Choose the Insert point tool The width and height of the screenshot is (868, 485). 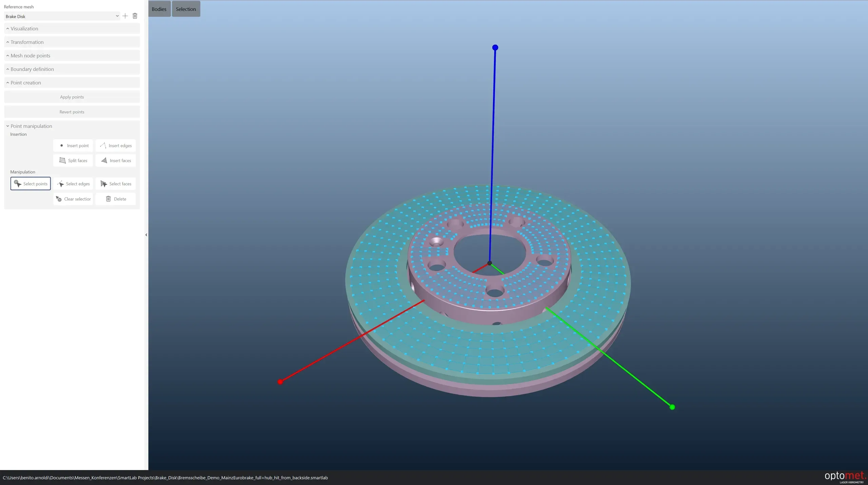73,146
